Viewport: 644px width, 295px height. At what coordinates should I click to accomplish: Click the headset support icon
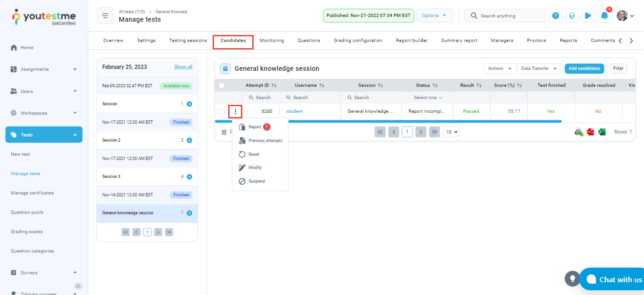[x=572, y=16]
